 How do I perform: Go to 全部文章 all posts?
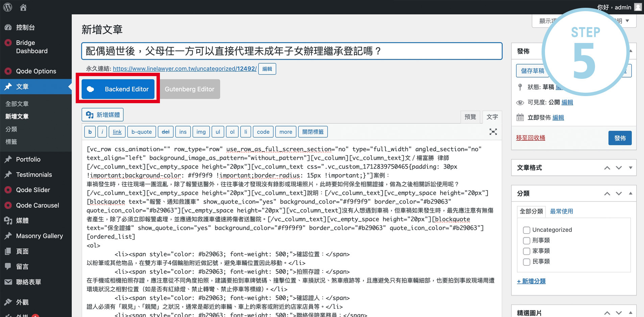click(17, 104)
